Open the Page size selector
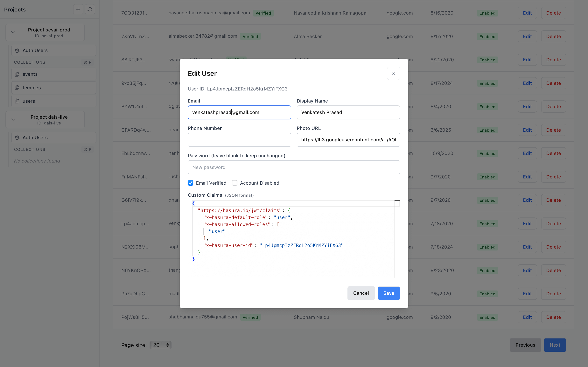Image resolution: width=588 pixels, height=367 pixels. (161, 345)
